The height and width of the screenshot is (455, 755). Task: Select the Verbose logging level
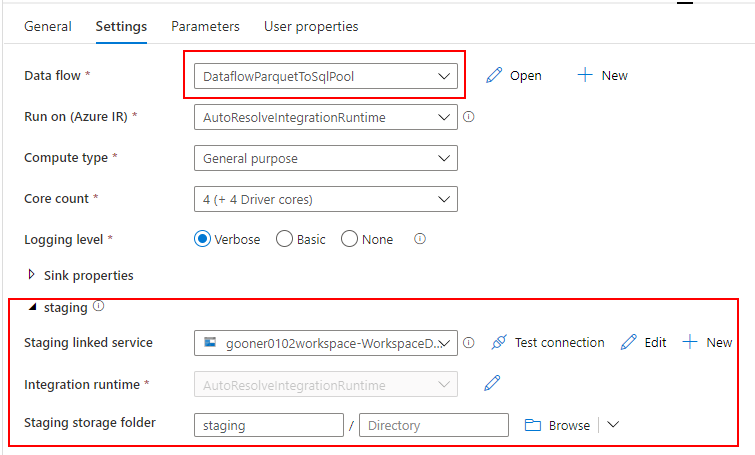click(x=202, y=239)
